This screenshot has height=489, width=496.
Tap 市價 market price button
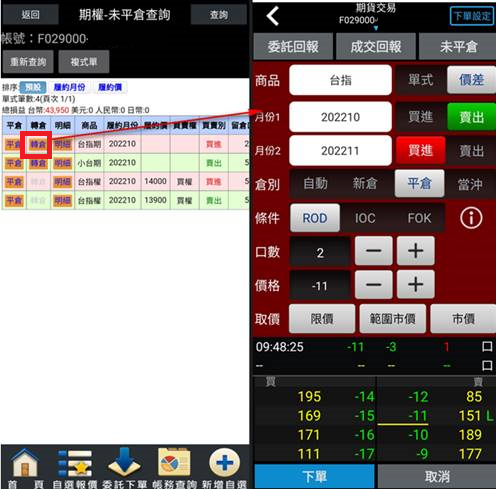tap(463, 319)
